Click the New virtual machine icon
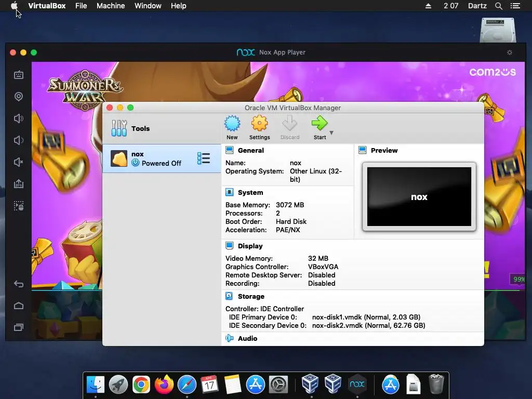 point(232,124)
